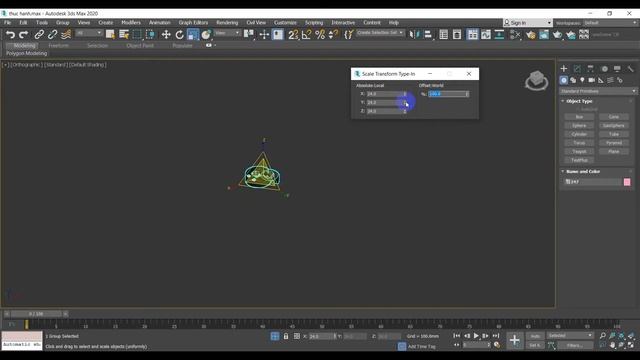Click Offset World percent input field
Image resolution: width=640 pixels, height=360 pixels.
447,94
